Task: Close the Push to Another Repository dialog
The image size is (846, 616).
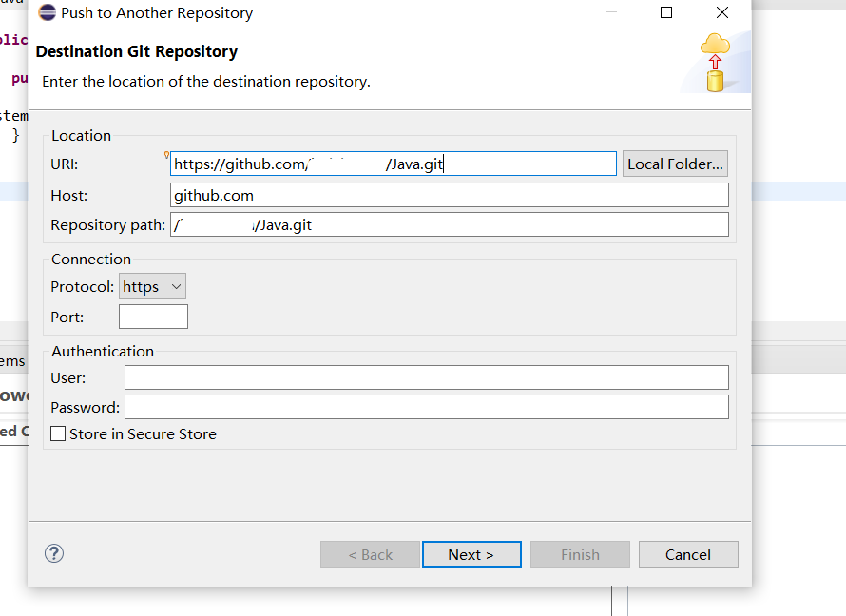Action: tap(722, 12)
